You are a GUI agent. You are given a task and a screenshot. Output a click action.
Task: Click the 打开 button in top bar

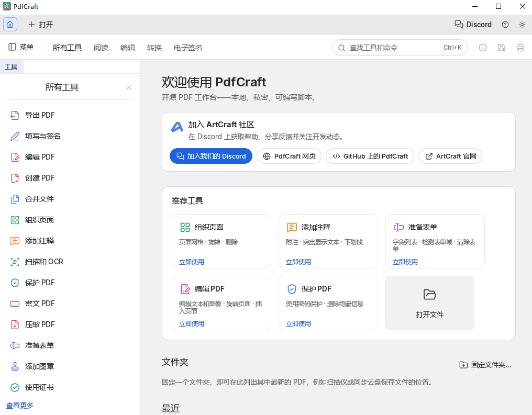pyautogui.click(x=41, y=25)
